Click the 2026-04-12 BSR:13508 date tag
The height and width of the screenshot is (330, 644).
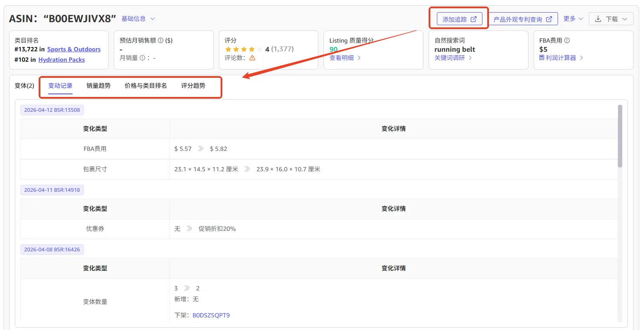pos(52,110)
